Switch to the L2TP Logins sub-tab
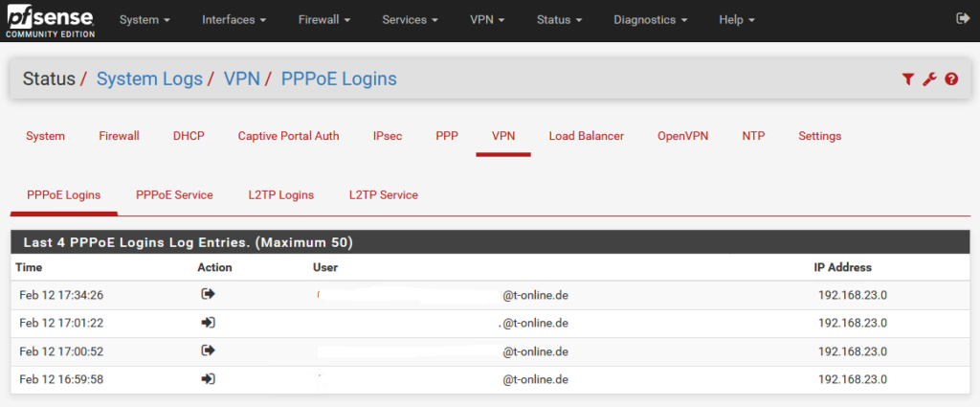 pos(280,194)
